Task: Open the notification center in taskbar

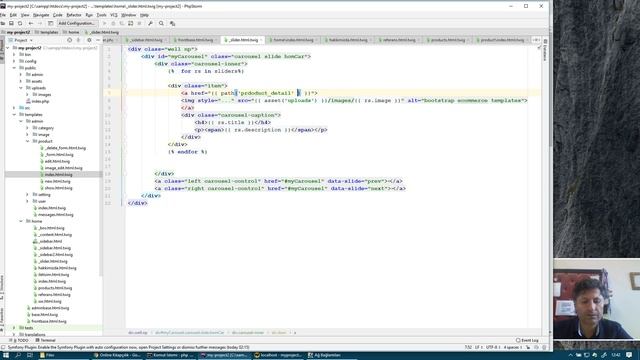Action: tap(629, 355)
